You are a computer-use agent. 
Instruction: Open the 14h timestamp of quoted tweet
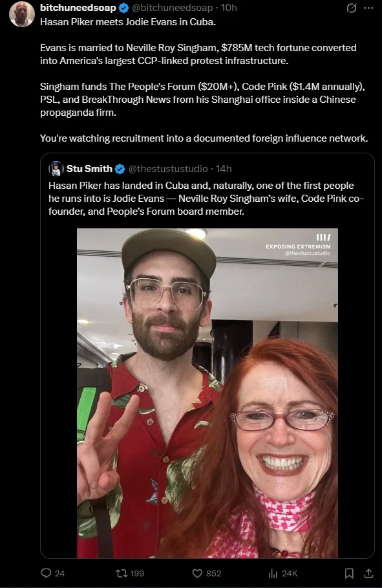(x=224, y=169)
